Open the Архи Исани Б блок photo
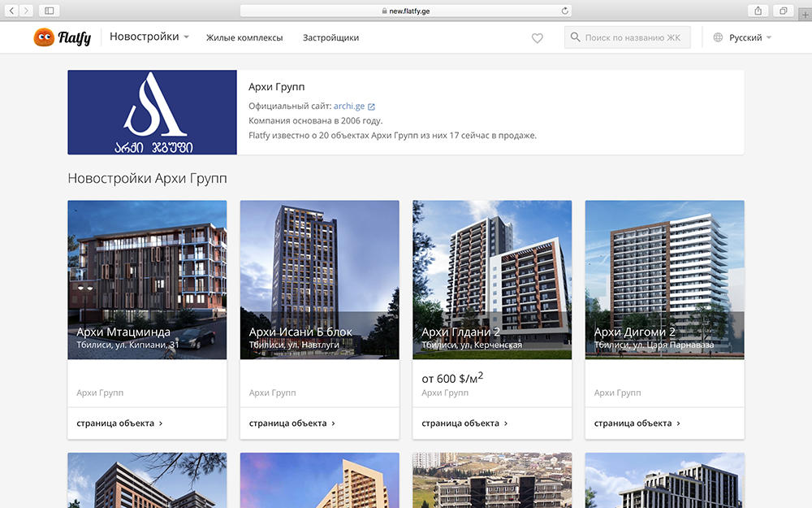This screenshot has width=812, height=508. tap(319, 280)
